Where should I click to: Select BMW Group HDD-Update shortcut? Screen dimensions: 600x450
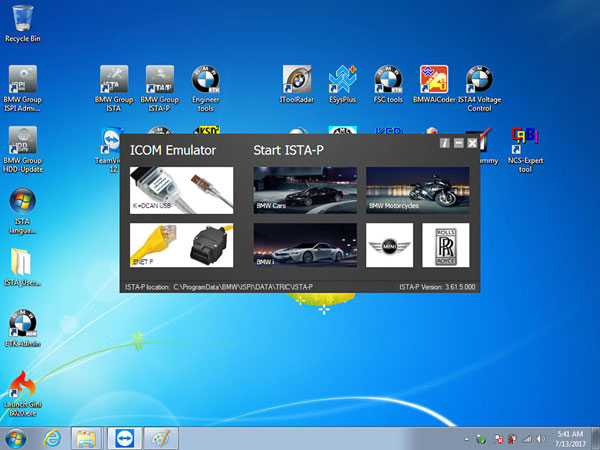(23, 150)
